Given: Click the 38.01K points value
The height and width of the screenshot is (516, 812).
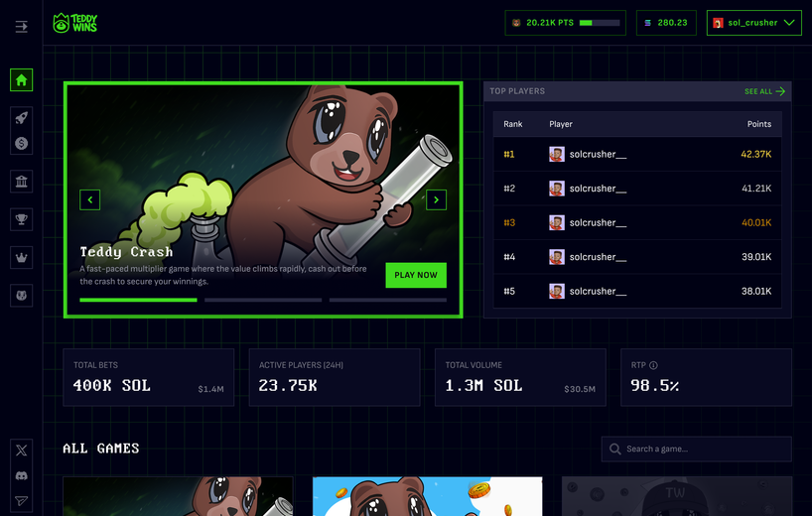Looking at the screenshot, I should click(x=756, y=291).
